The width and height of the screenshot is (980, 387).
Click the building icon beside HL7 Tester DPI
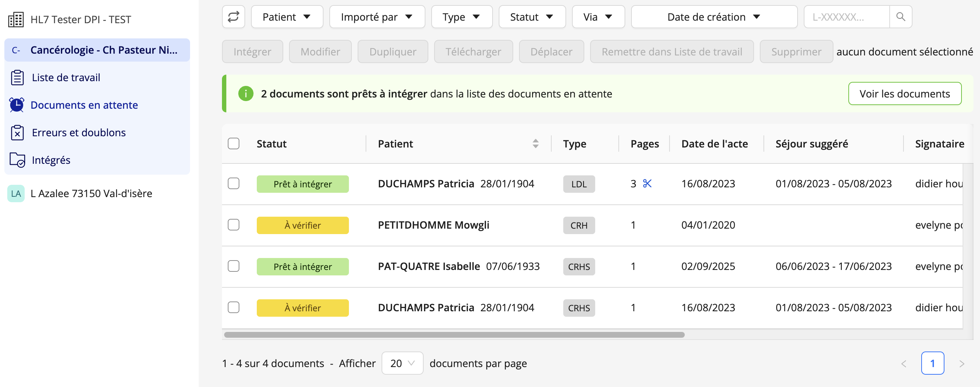[16, 20]
